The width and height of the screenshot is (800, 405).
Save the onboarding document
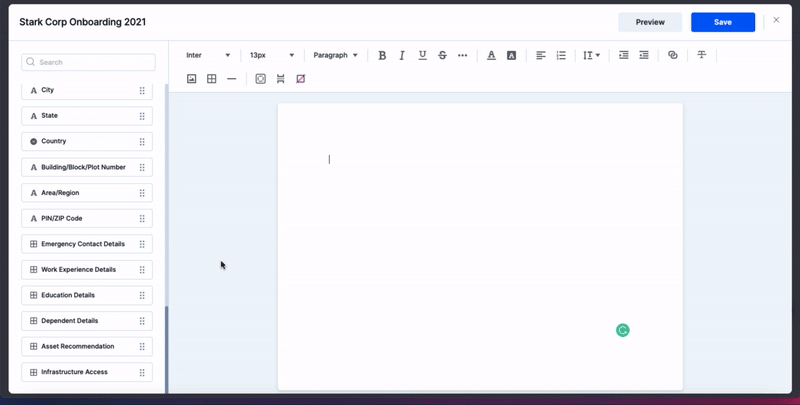pos(722,22)
